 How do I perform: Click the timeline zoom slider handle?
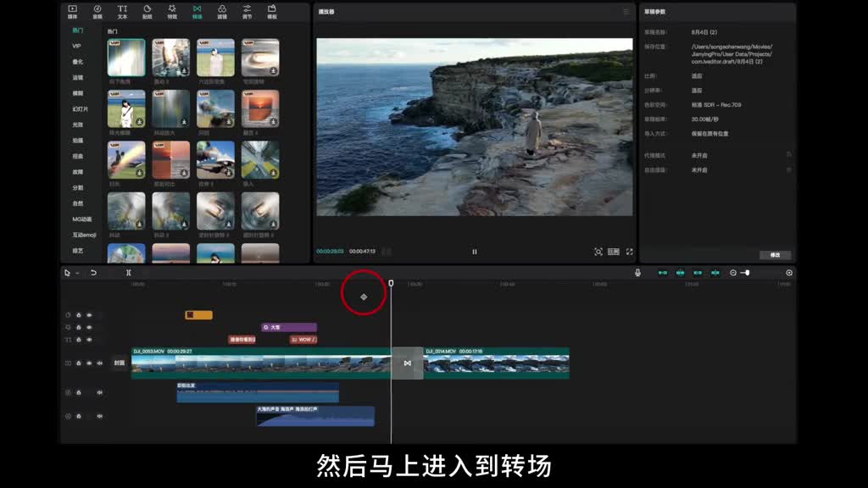tap(747, 273)
